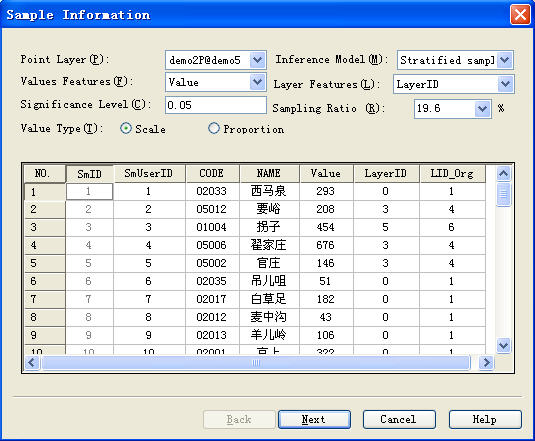The height and width of the screenshot is (441, 535).
Task: Click value cell 293
Action: [x=326, y=191]
